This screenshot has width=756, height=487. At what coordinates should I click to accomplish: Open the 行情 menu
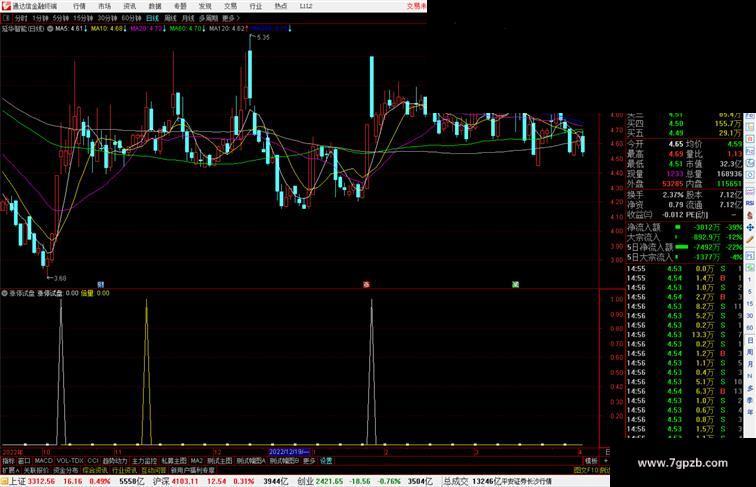click(79, 6)
